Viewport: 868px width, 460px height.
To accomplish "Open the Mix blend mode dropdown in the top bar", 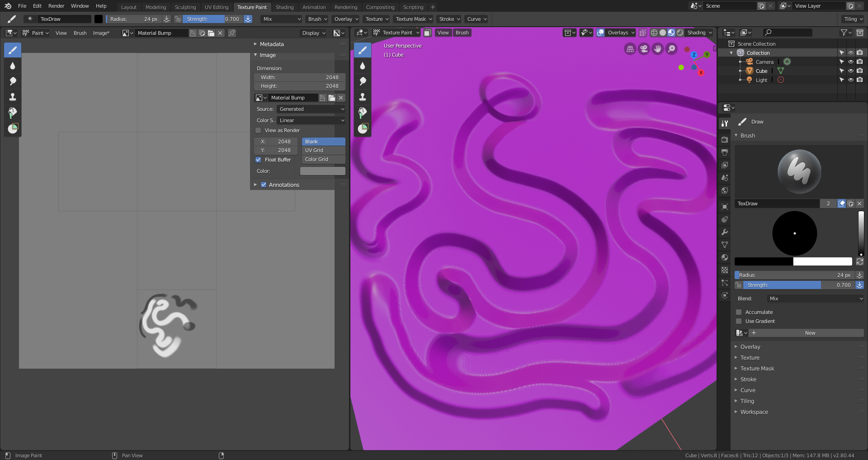I will pos(281,19).
